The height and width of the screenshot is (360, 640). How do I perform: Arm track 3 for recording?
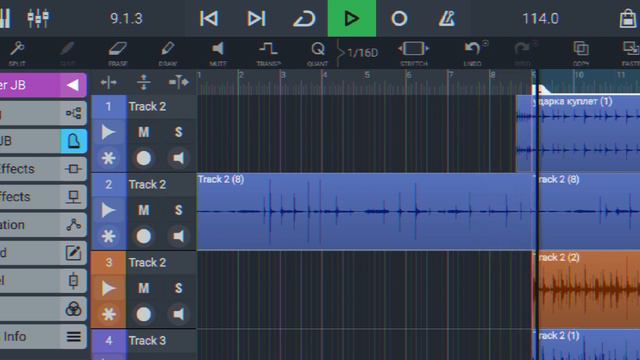pos(143,314)
